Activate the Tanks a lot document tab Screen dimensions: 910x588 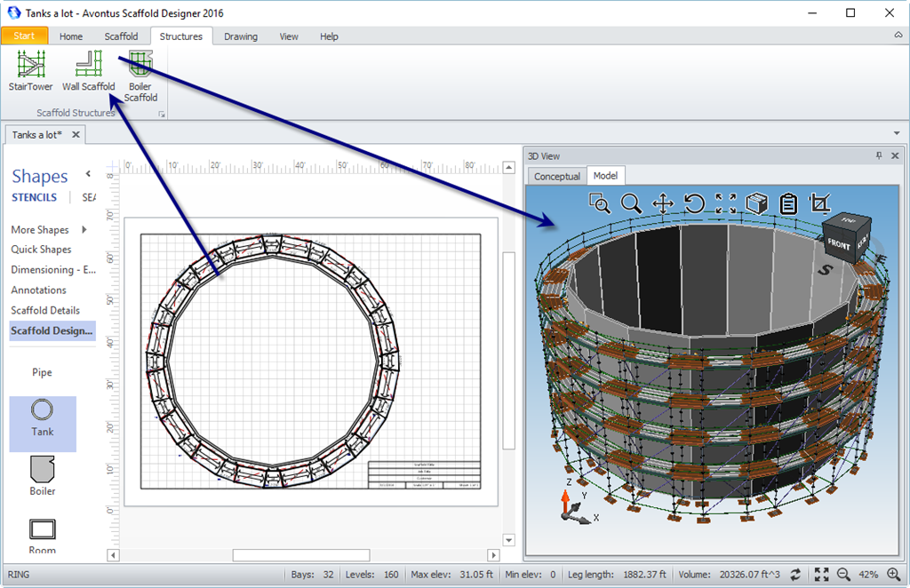[x=37, y=134]
